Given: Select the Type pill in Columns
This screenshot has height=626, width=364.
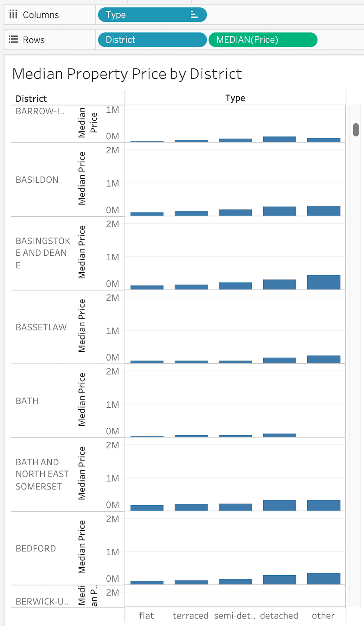Looking at the screenshot, I should (x=145, y=15).
